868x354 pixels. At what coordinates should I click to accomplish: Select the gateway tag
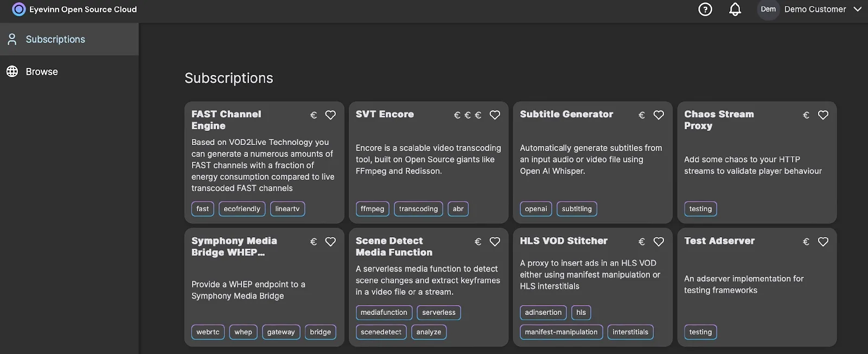click(281, 332)
